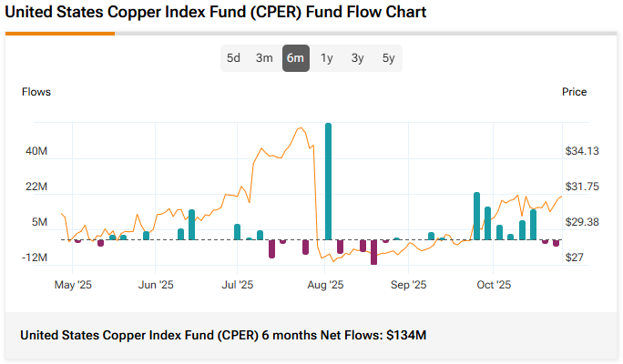This screenshot has width=623, height=364.
Task: Click the -12M flows axis value
Action: 36,258
